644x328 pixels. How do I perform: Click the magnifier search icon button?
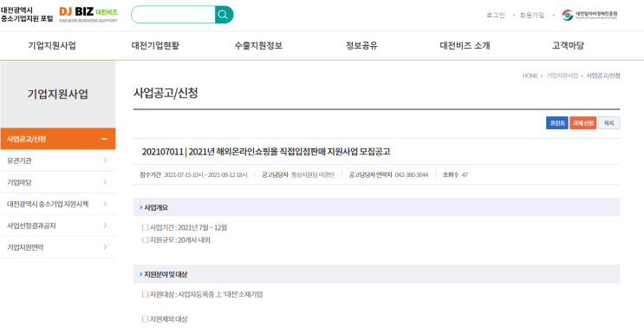click(x=224, y=15)
